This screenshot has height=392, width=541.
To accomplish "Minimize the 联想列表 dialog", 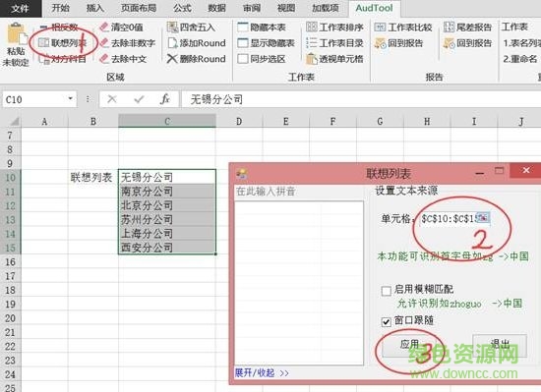I will (480, 172).
